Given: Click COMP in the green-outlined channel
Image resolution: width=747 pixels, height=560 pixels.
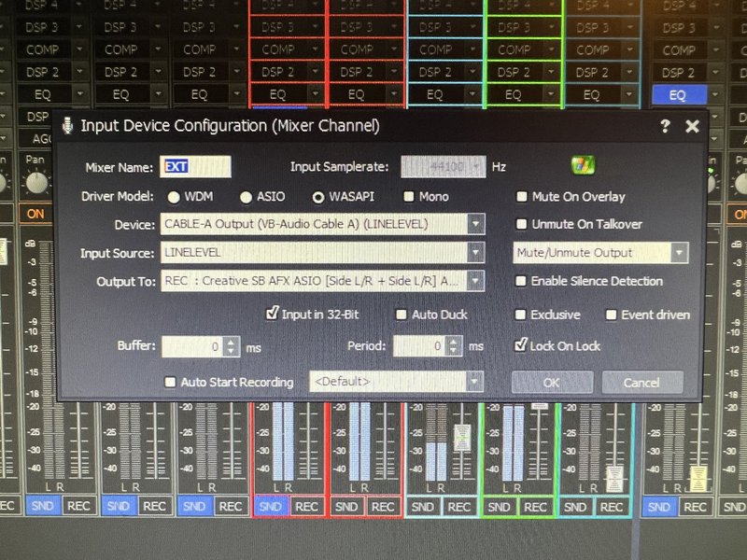Looking at the screenshot, I should coord(514,49).
